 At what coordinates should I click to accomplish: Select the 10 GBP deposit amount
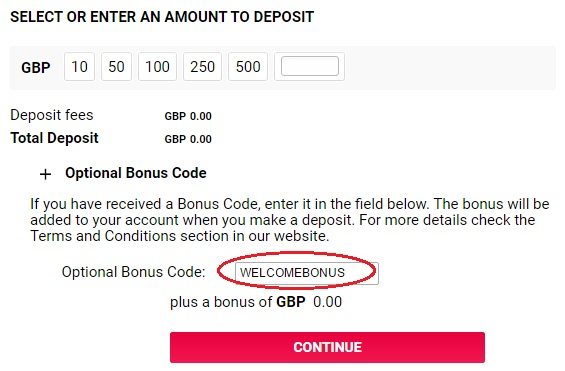pos(79,67)
